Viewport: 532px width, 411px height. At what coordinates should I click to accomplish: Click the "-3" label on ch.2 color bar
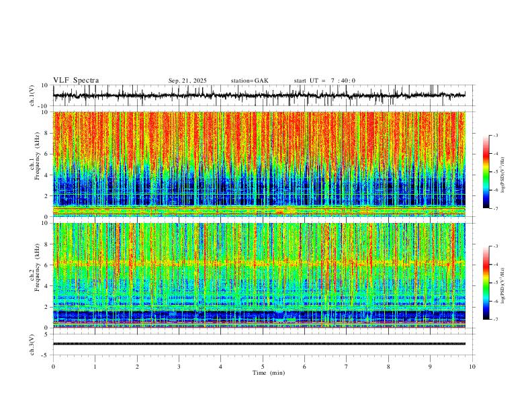[495, 246]
